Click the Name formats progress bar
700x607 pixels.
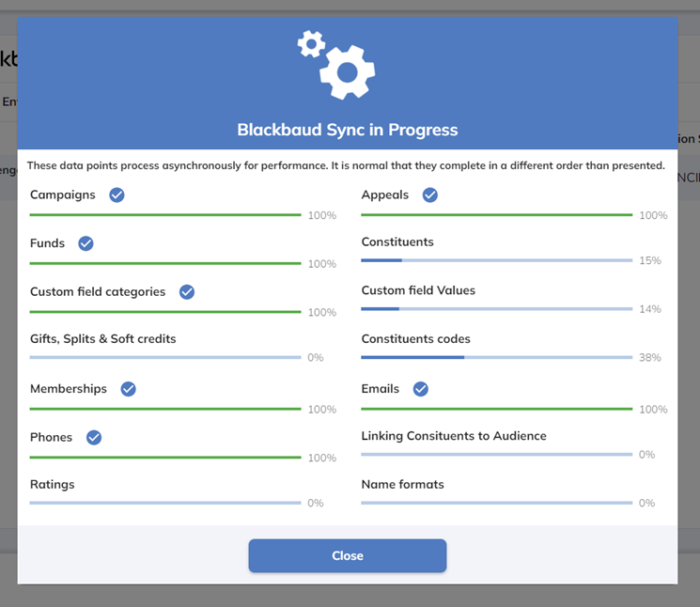coord(496,503)
